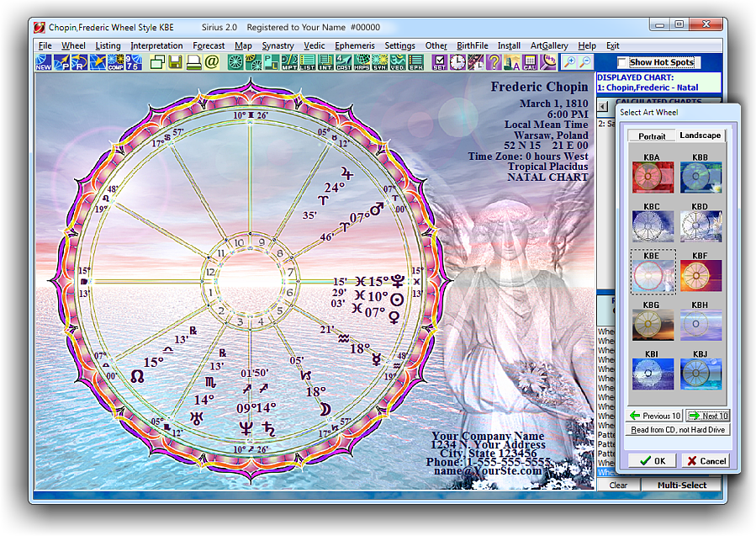
Task: Click the question mark help icon
Action: pyautogui.click(x=494, y=62)
